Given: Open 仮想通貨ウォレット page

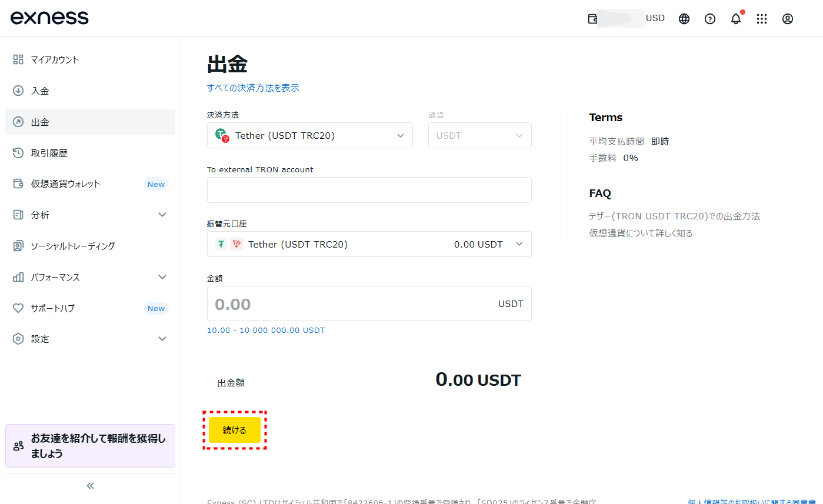Looking at the screenshot, I should click(91, 183).
